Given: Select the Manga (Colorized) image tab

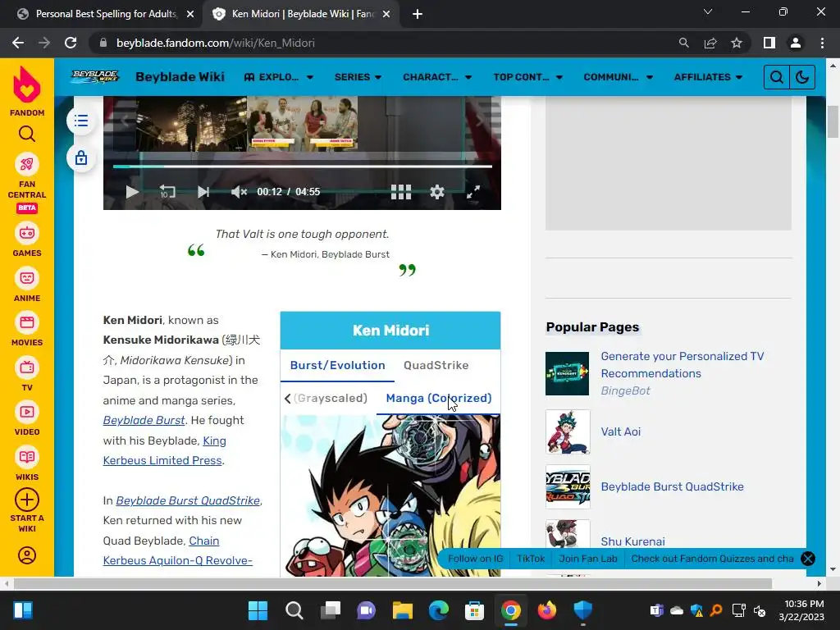Looking at the screenshot, I should (x=439, y=398).
